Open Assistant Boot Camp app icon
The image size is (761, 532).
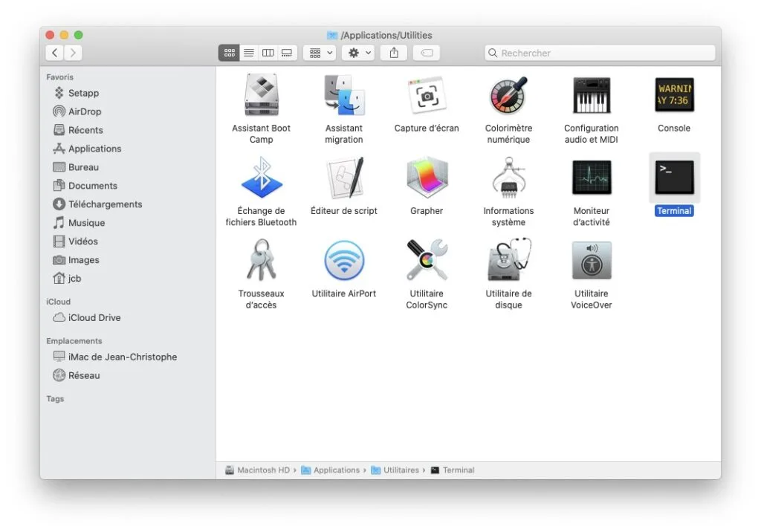[x=261, y=94]
